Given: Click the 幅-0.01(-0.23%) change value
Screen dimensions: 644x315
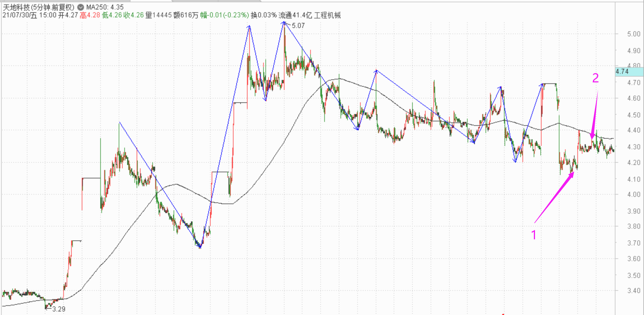Looking at the screenshot, I should pyautogui.click(x=224, y=15).
